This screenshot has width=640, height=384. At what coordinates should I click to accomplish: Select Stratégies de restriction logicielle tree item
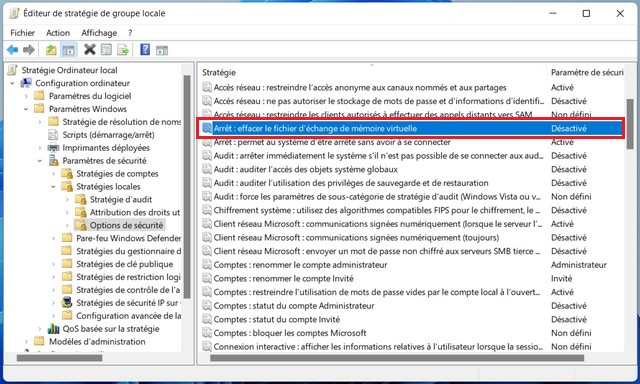coord(128,277)
